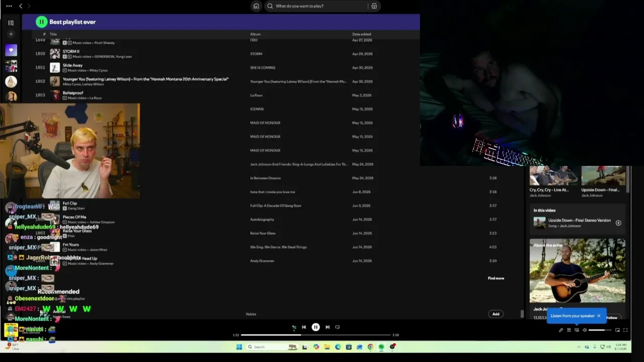Open the Cry, Cry, Cry live video thumbnail
The image size is (644, 362).
[x=553, y=176]
